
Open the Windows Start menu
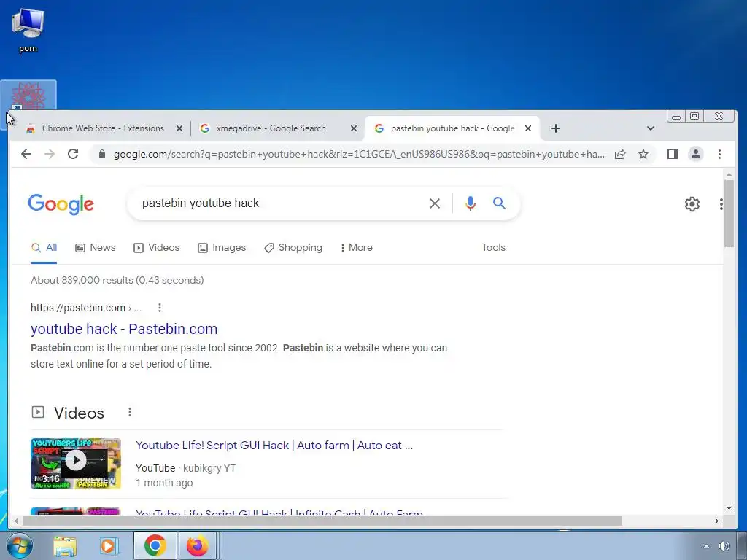(19, 545)
